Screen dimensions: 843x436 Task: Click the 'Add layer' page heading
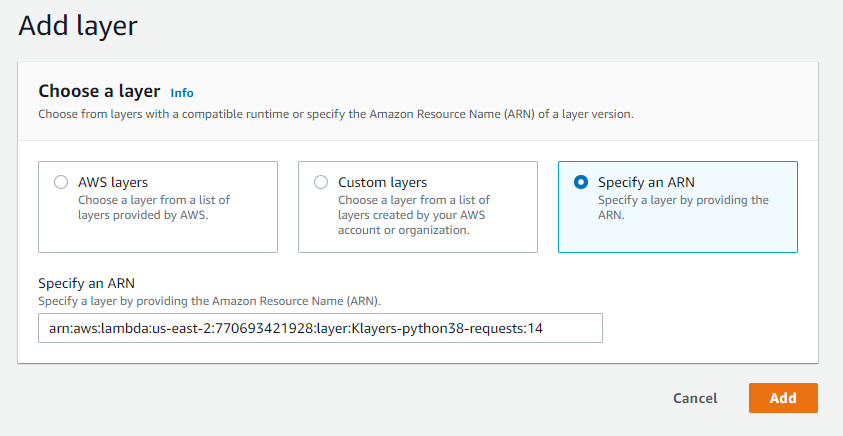77,25
